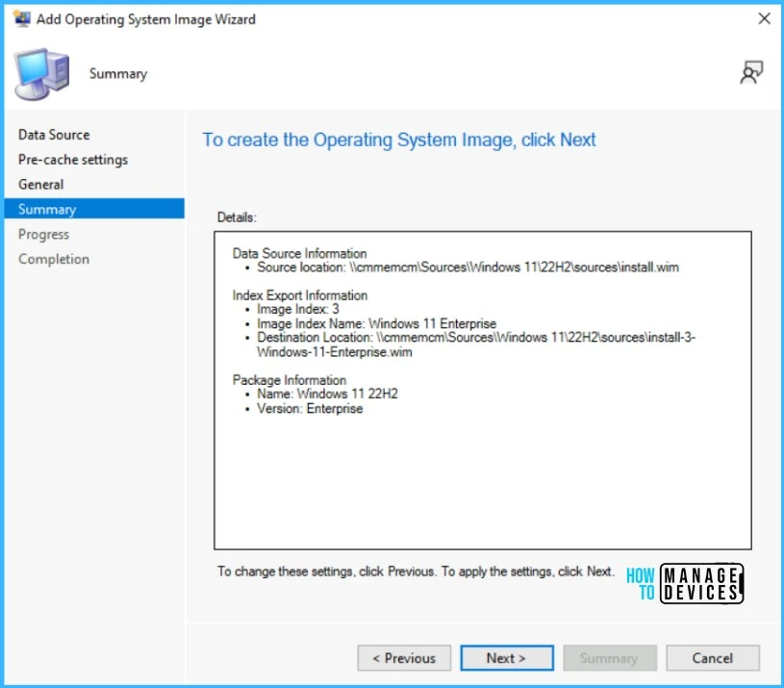Go to the Data Source step

[54, 135]
